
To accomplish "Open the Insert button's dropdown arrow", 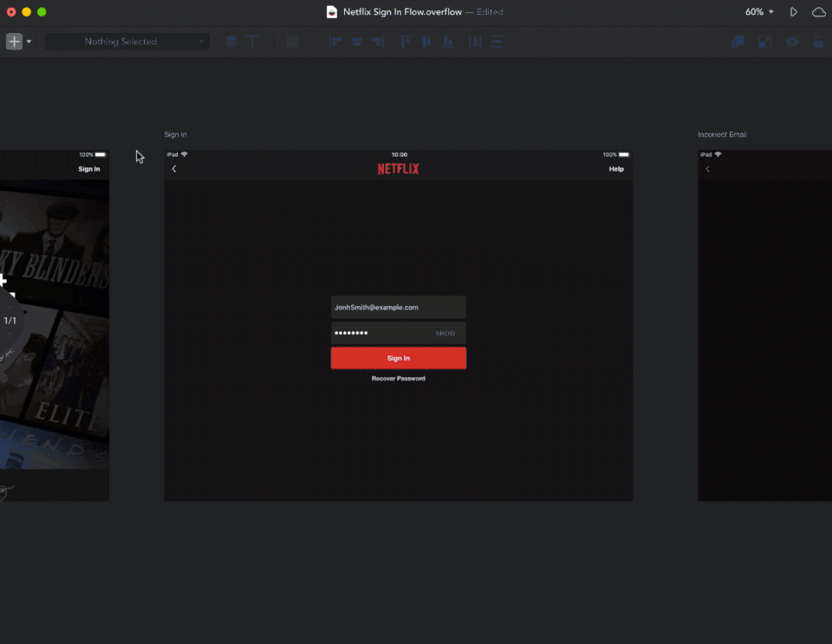I will 29,42.
